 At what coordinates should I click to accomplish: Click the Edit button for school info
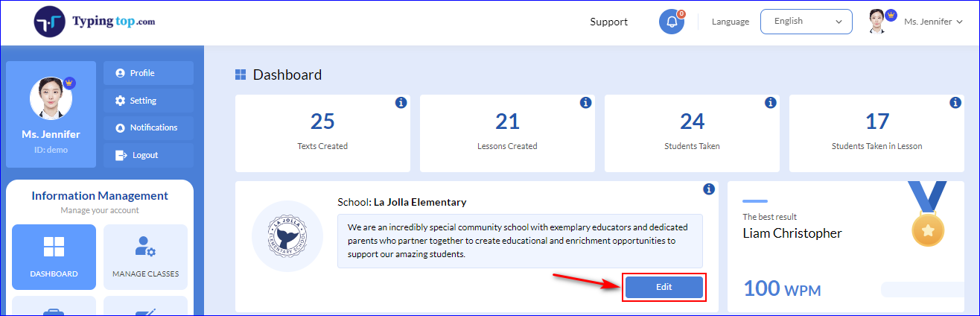coord(664,287)
